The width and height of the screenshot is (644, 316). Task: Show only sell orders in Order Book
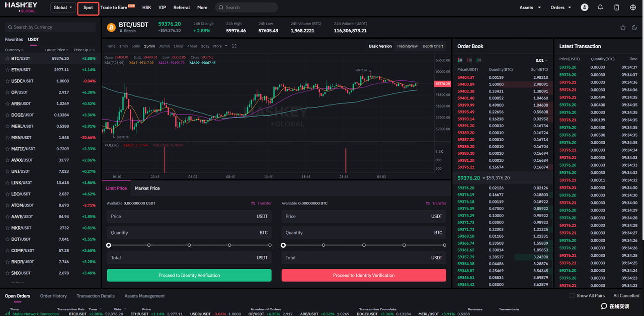(469, 60)
